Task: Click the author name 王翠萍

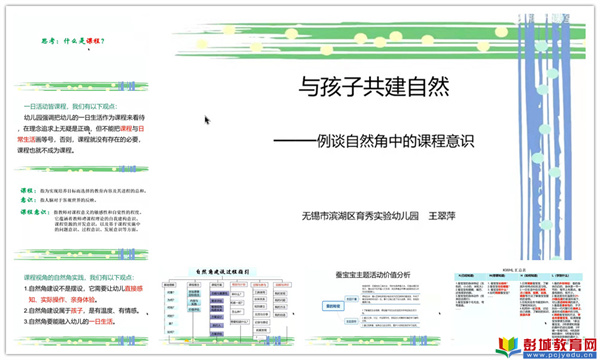Action: (x=442, y=216)
